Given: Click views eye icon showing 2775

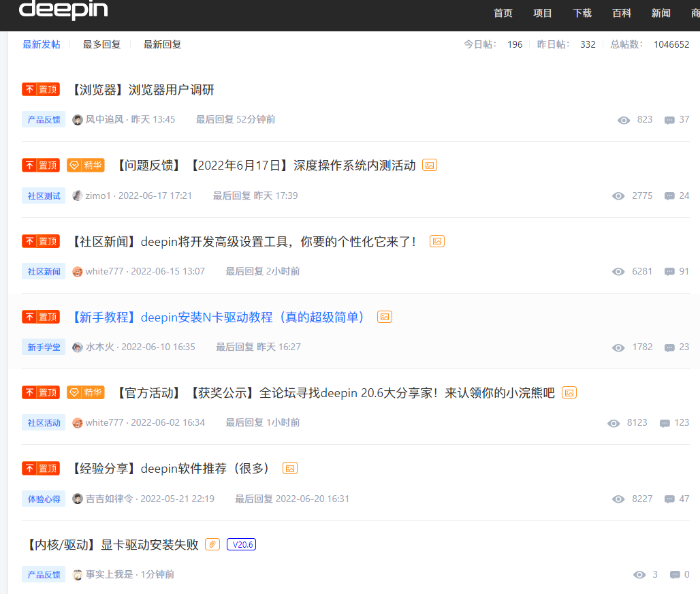Looking at the screenshot, I should tap(618, 196).
